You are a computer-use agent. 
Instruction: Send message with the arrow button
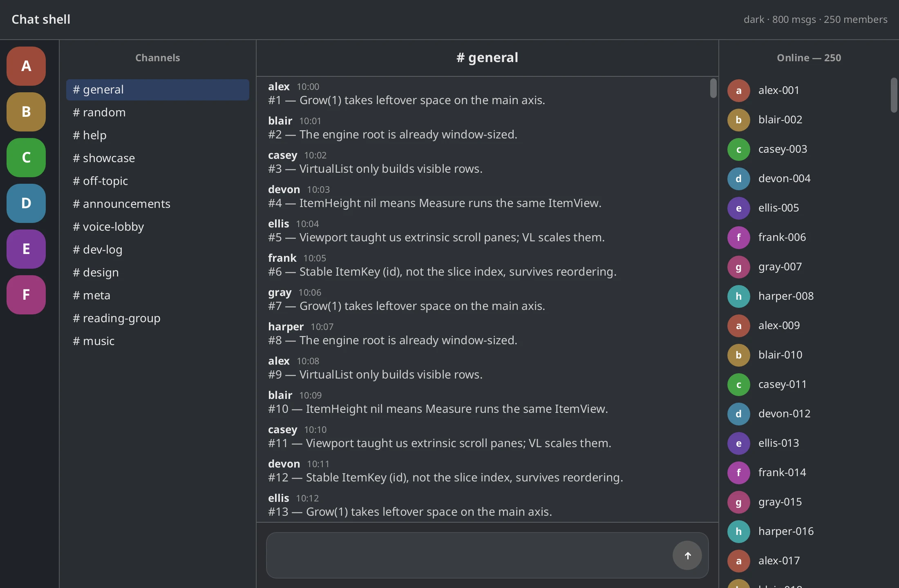[x=687, y=555]
